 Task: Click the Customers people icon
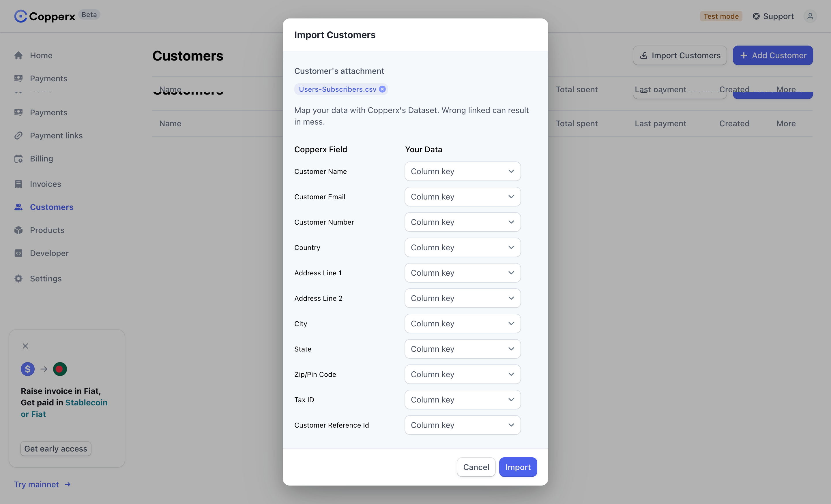coord(18,207)
